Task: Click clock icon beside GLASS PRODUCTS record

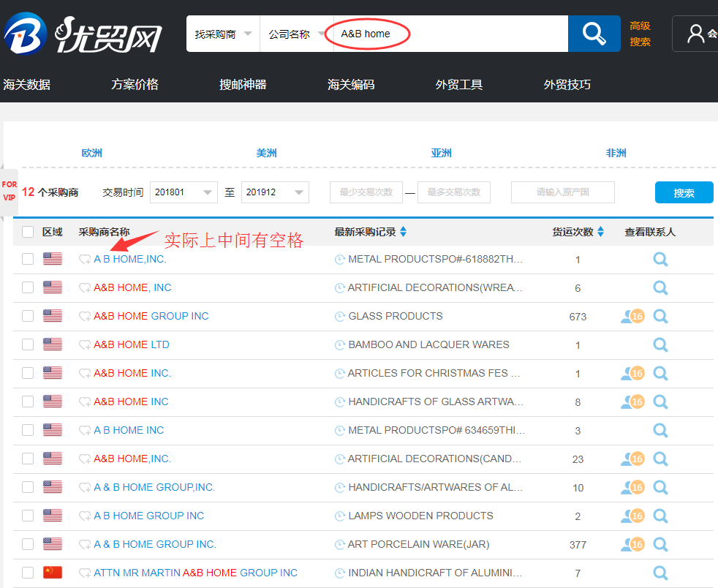Action: 340,317
